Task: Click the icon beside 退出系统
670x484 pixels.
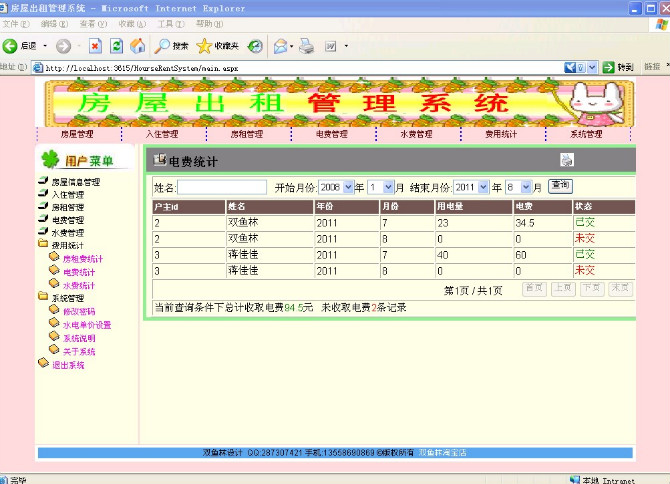Action: (44, 363)
